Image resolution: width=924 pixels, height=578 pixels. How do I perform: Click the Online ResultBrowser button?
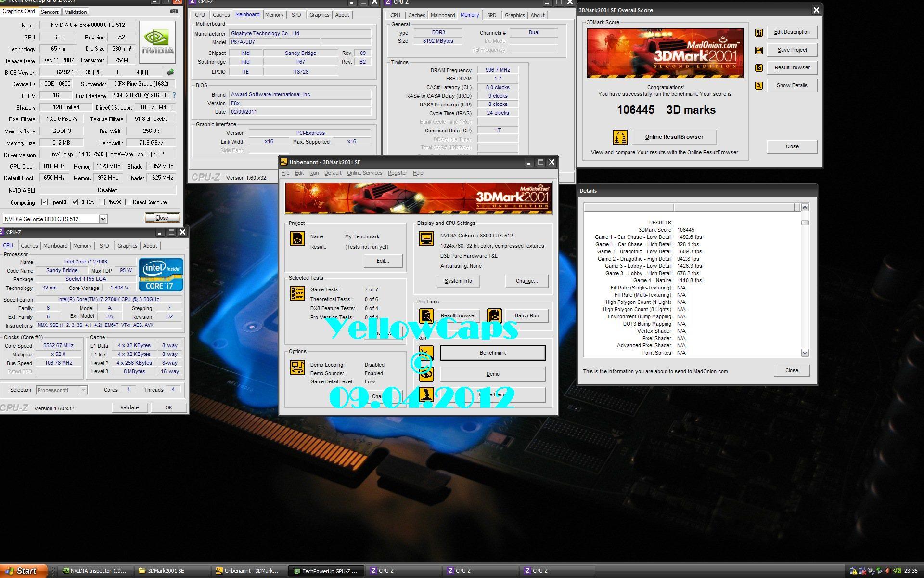pyautogui.click(x=674, y=137)
